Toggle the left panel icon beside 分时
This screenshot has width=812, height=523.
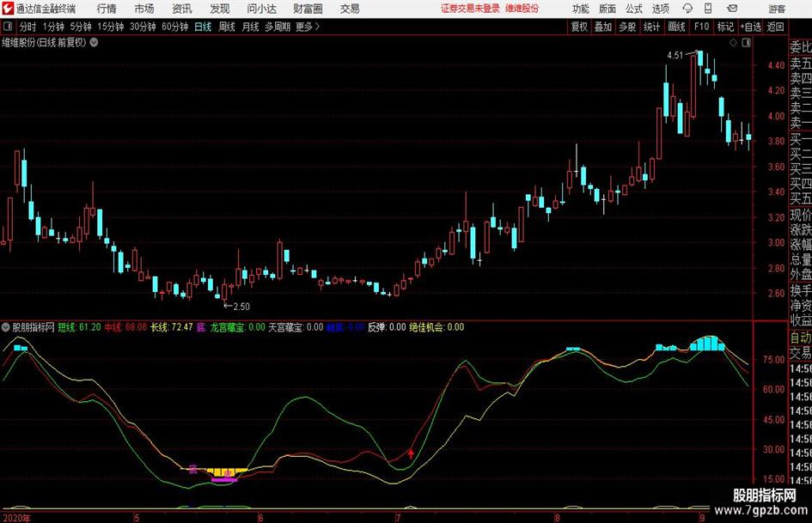[x=8, y=27]
